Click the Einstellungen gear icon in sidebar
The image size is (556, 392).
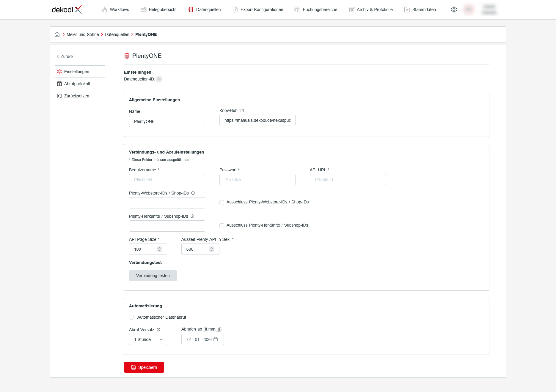pos(59,72)
